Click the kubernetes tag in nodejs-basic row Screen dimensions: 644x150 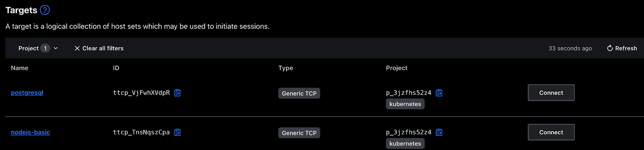405,144
